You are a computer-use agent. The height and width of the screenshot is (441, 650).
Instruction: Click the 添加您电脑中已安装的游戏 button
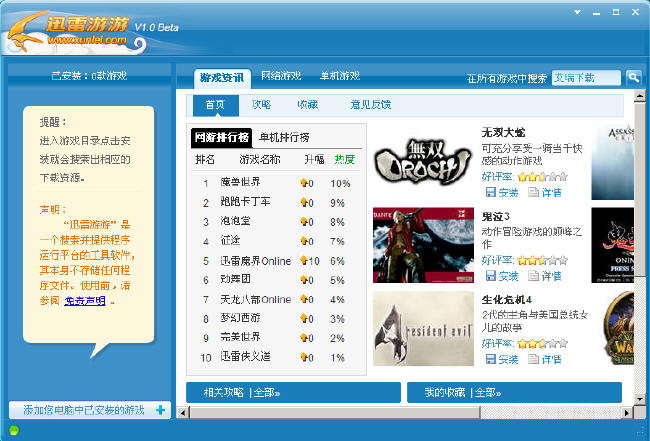click(90, 410)
